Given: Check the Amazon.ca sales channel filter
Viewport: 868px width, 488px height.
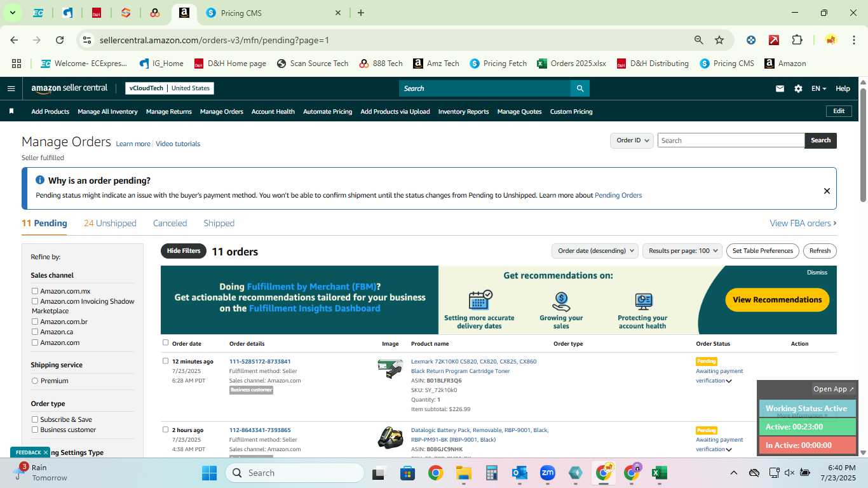Looking at the screenshot, I should [35, 332].
